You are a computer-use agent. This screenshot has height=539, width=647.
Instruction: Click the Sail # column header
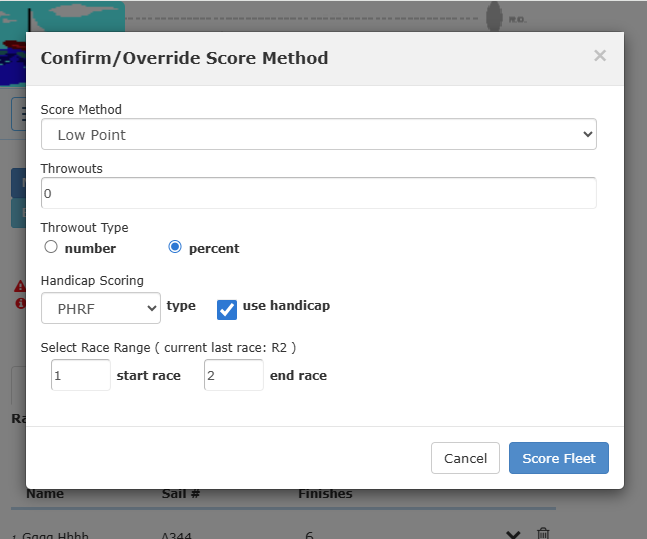pyautogui.click(x=181, y=494)
